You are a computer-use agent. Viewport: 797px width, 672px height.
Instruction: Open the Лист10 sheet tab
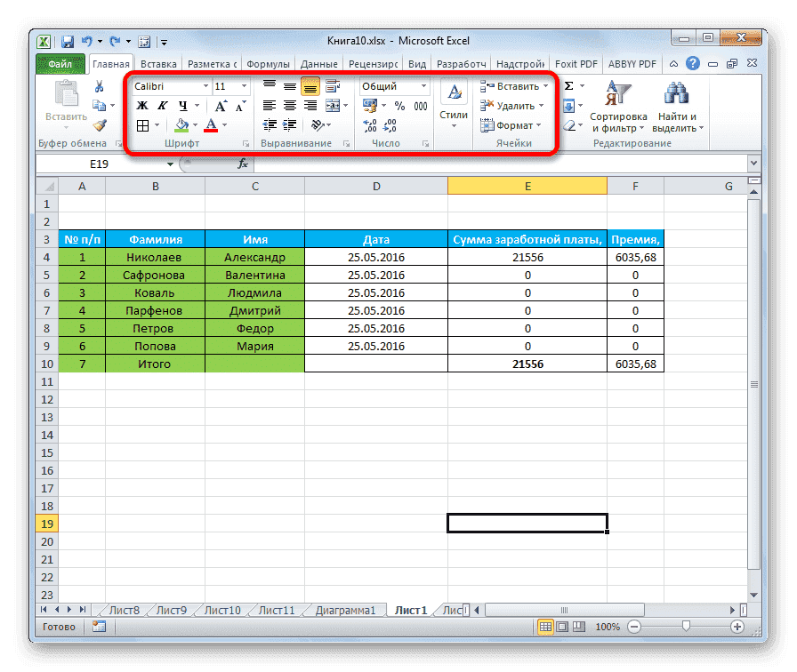222,611
